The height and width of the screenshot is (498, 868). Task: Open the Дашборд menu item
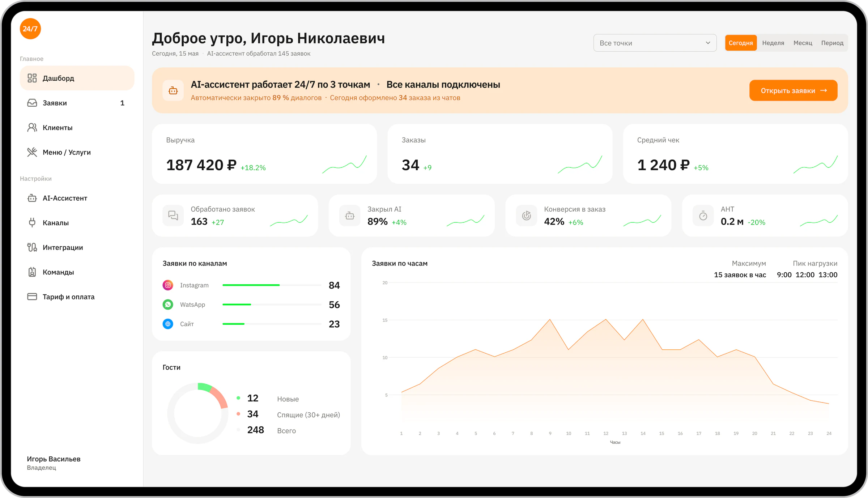coord(77,78)
